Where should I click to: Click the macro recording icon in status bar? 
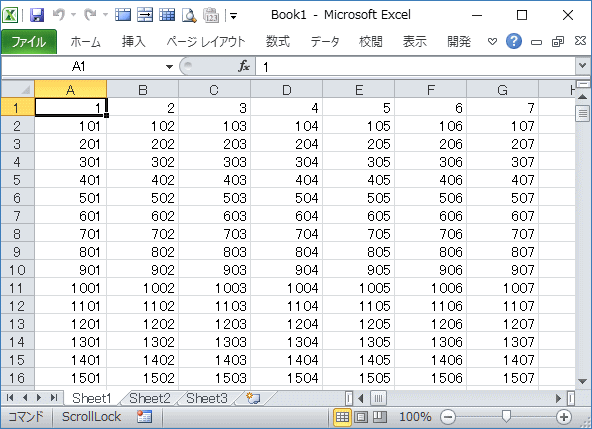click(x=144, y=417)
